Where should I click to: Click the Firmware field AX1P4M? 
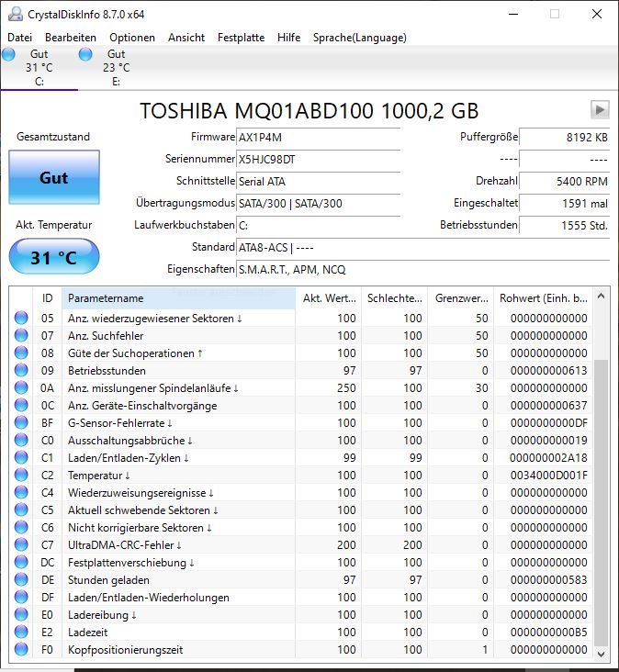pos(318,137)
